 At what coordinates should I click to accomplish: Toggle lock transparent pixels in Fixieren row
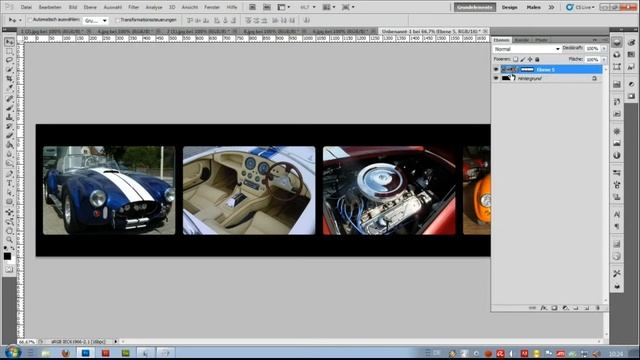pyautogui.click(x=516, y=59)
